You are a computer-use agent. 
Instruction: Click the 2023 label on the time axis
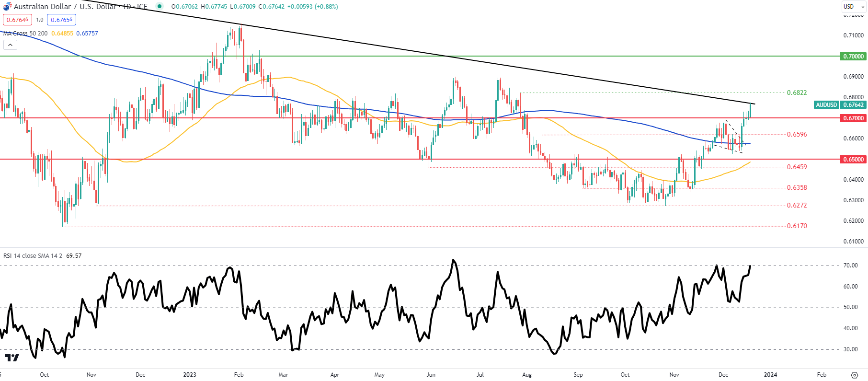tap(190, 375)
